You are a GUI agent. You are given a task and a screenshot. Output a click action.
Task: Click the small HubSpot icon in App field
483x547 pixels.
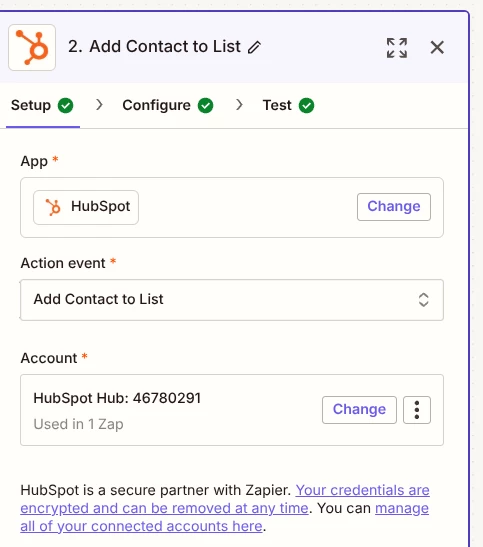click(53, 207)
